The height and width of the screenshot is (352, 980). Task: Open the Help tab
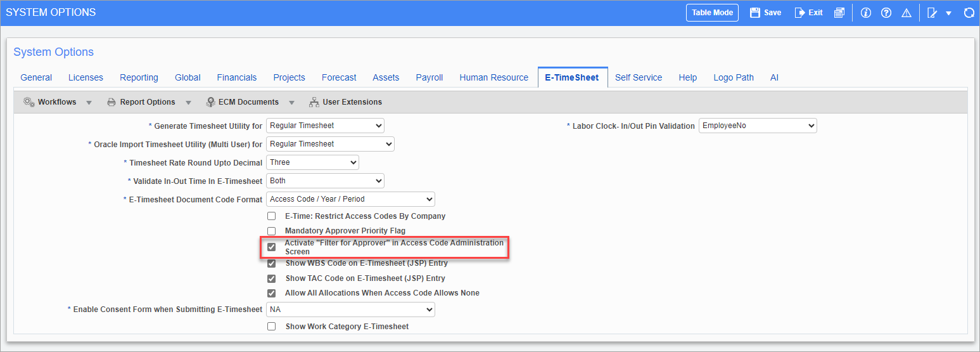[687, 77]
